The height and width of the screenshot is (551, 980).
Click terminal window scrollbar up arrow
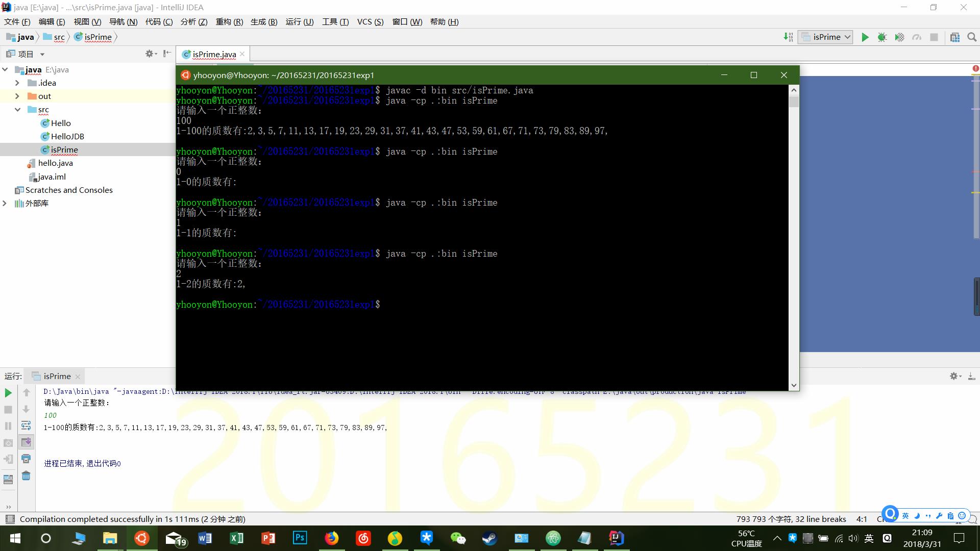[x=794, y=90]
